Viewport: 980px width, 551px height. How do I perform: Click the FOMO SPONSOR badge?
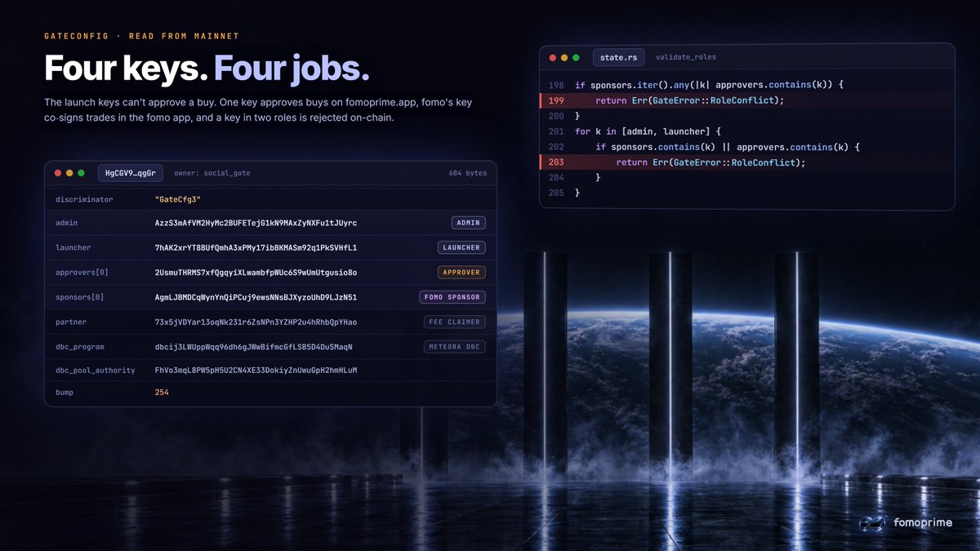[452, 297]
